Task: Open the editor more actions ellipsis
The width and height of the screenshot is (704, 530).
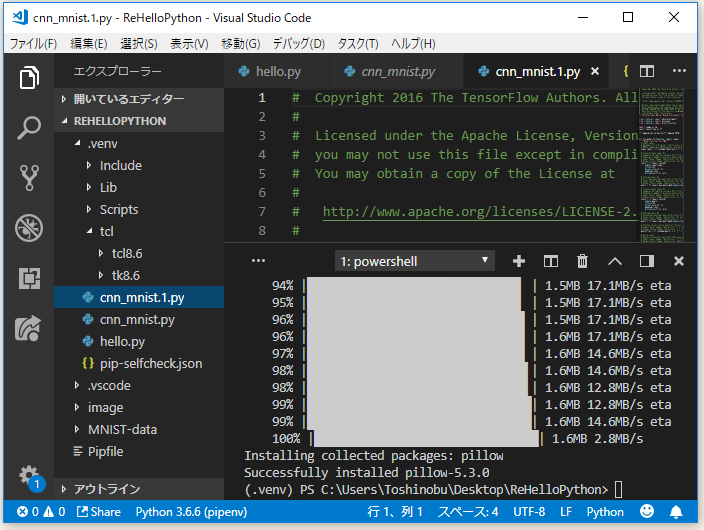Action: [x=679, y=71]
